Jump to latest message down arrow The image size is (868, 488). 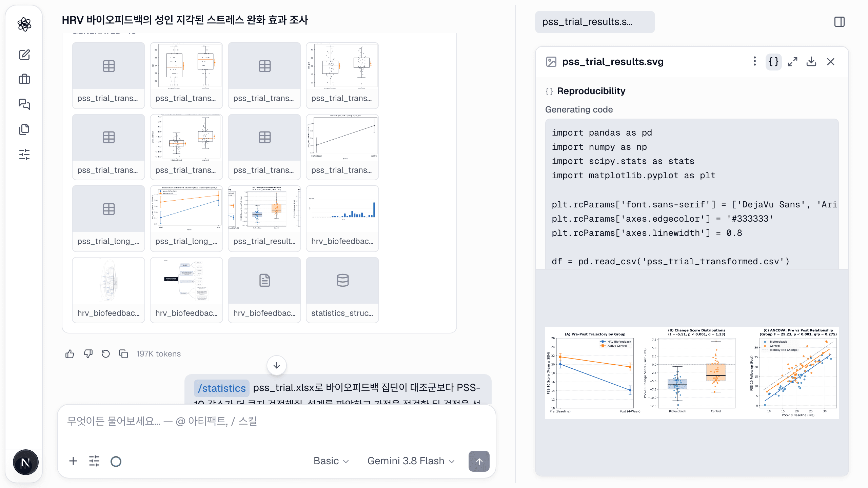tap(277, 365)
